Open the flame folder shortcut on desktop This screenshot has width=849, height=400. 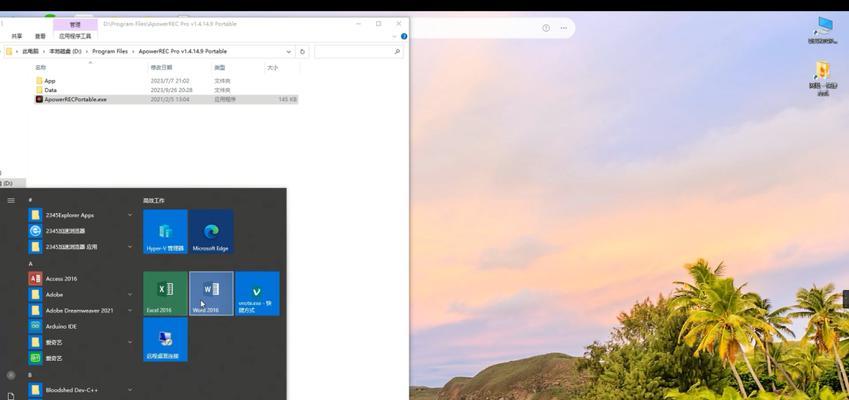click(823, 78)
